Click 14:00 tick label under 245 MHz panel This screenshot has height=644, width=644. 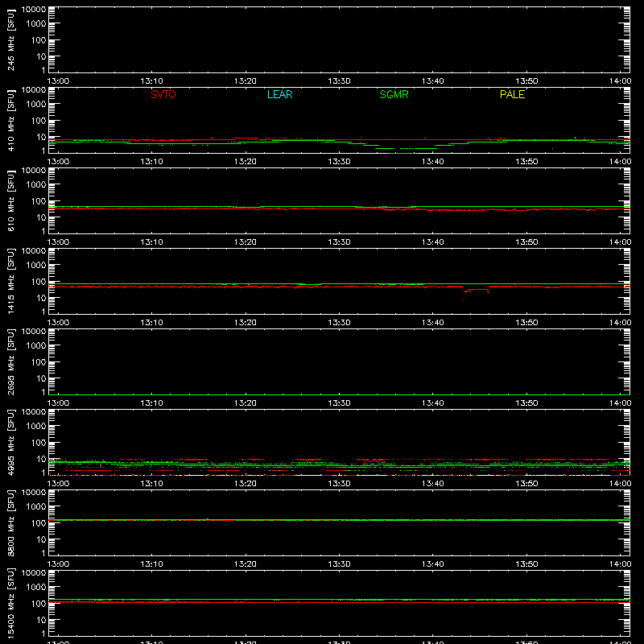[620, 81]
